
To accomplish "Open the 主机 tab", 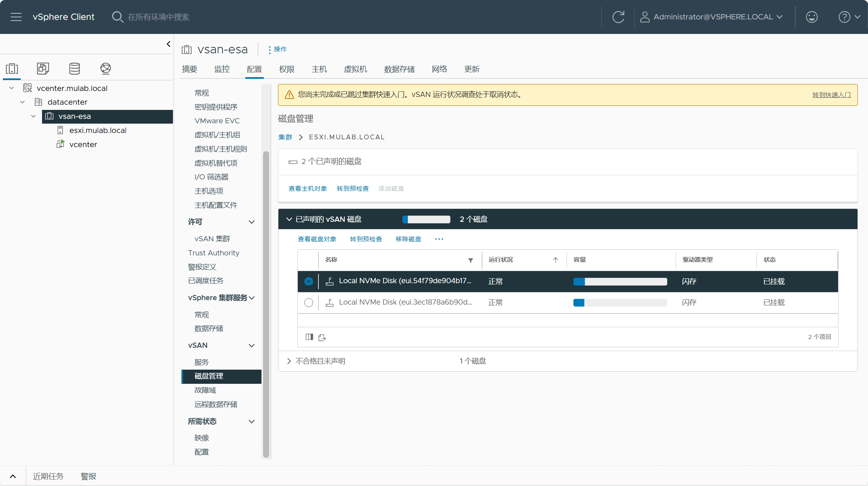I will pyautogui.click(x=319, y=69).
